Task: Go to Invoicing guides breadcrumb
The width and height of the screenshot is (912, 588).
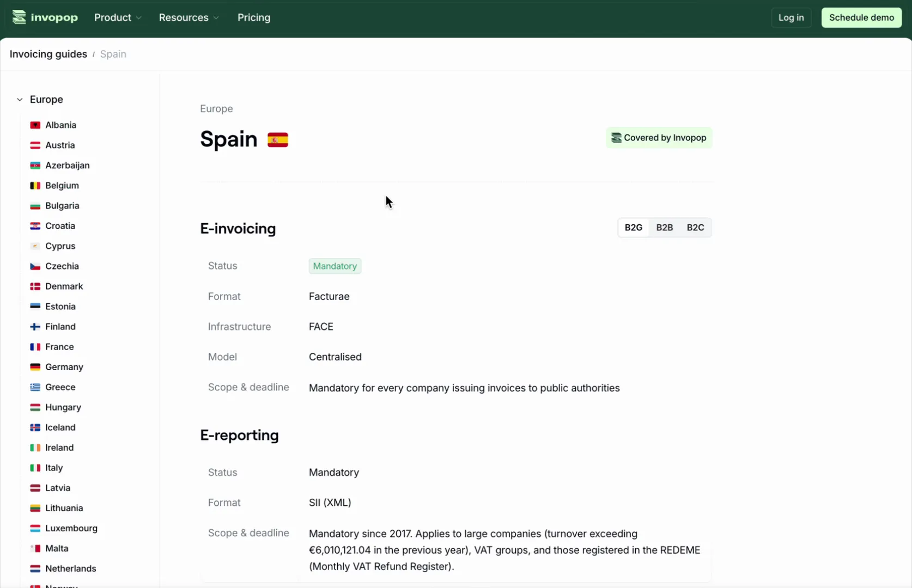Action: [x=48, y=54]
